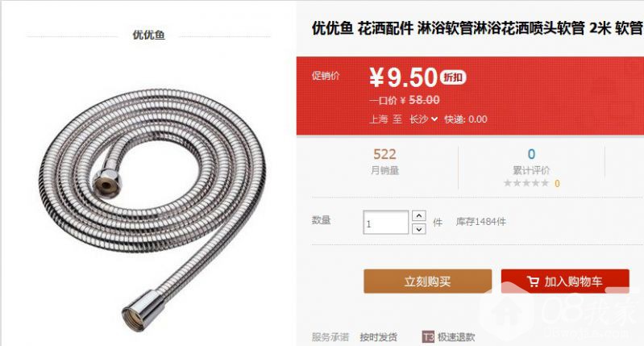
Task: Open the 长沙 destination dropdown
Action: 423,119
